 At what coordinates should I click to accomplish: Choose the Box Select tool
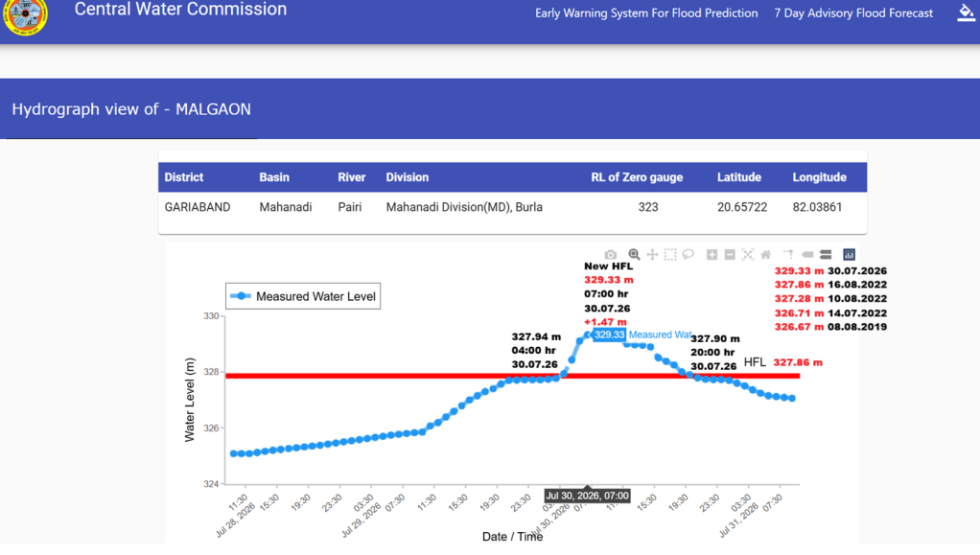click(670, 254)
